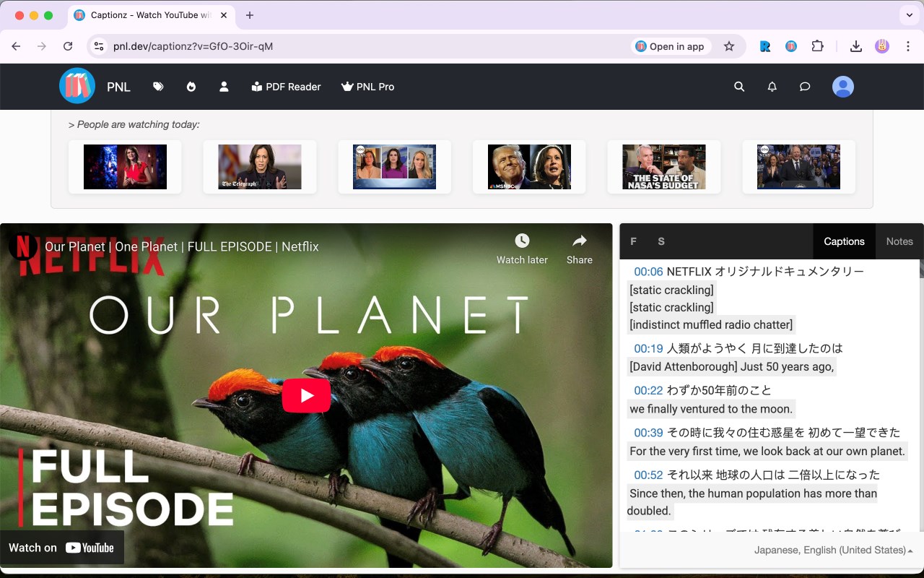
Task: Open the MSNBC video thumbnail
Action: 529,167
